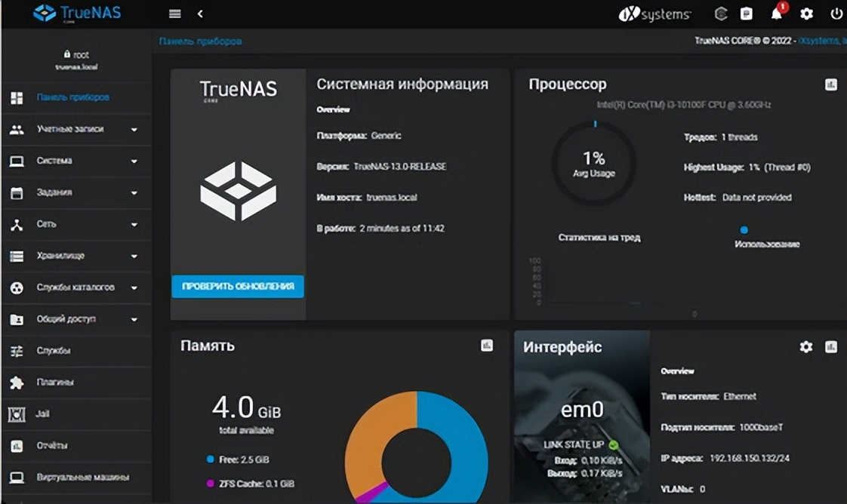The height and width of the screenshot is (504, 847).
Task: Open Плагины menu item
Action: tap(76, 383)
